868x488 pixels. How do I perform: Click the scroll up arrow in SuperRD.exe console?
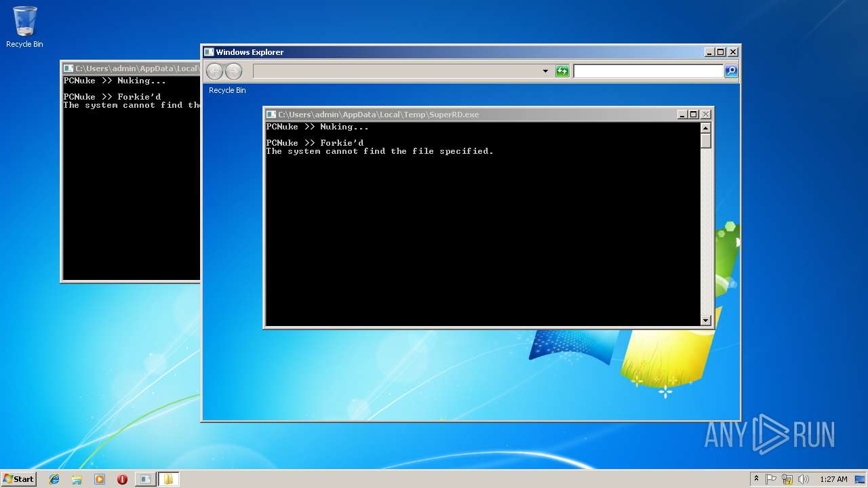tap(706, 127)
